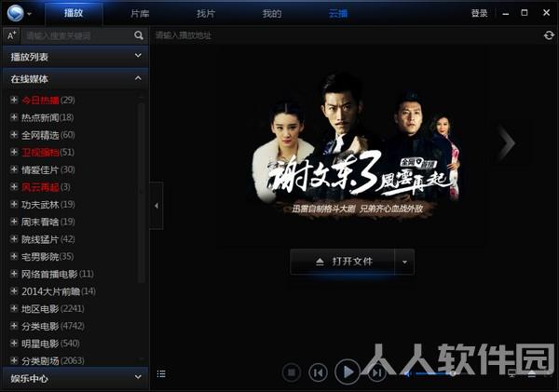Screen dimensions: 559x392
Task: Expand 院线猛片 with its plus icon
Action: point(14,238)
